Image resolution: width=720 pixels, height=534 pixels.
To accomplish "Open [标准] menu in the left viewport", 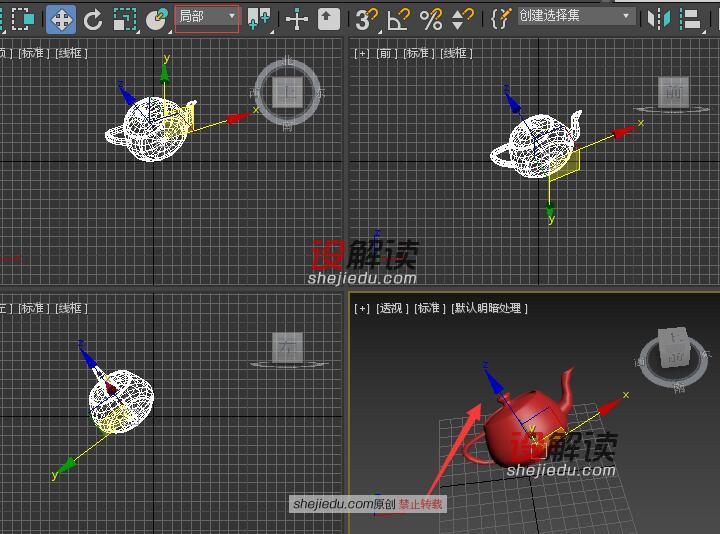I will pos(33,308).
